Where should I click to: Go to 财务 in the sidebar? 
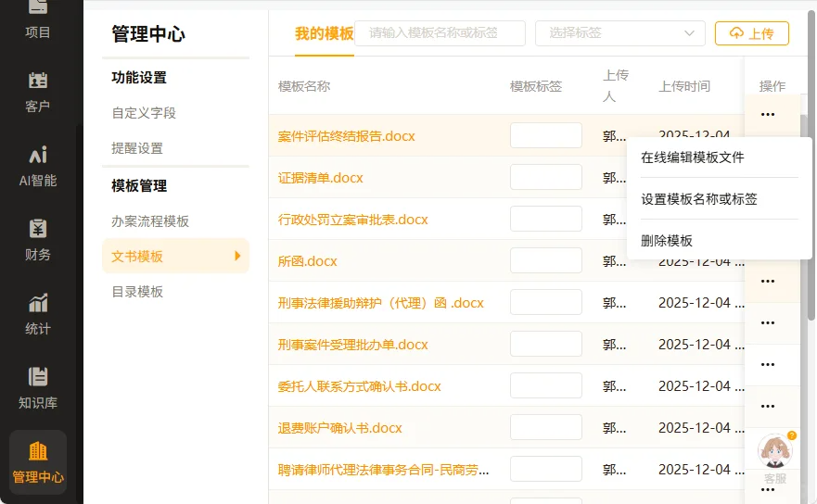38,240
